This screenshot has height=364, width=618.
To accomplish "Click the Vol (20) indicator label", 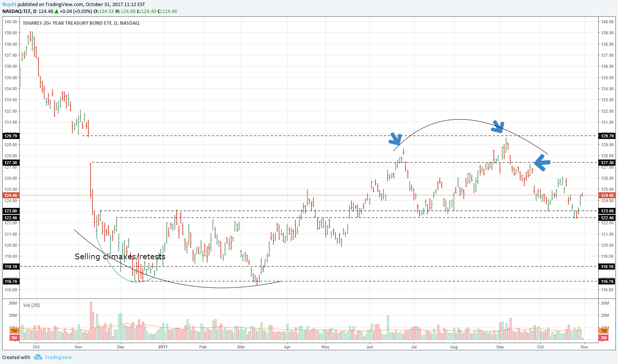I will [31, 305].
